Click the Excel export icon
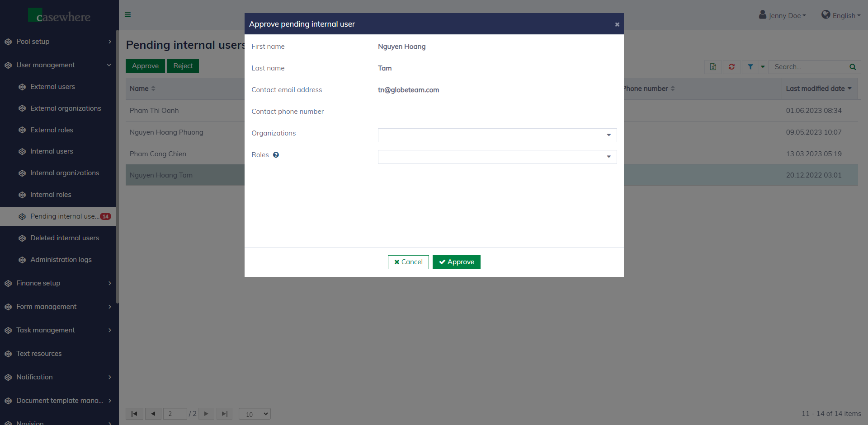The height and width of the screenshot is (425, 868). (713, 67)
